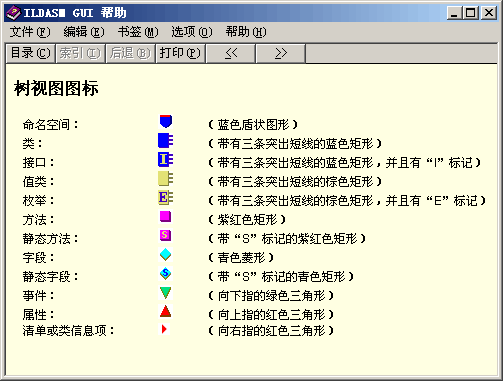
Task: Click the blue class rectangle icon
Action: pyautogui.click(x=166, y=140)
